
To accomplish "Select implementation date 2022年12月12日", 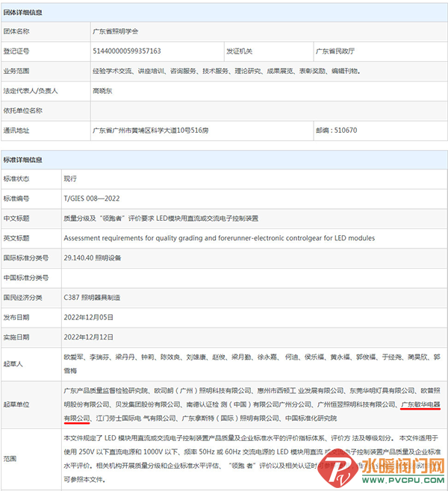I will coord(89,337).
